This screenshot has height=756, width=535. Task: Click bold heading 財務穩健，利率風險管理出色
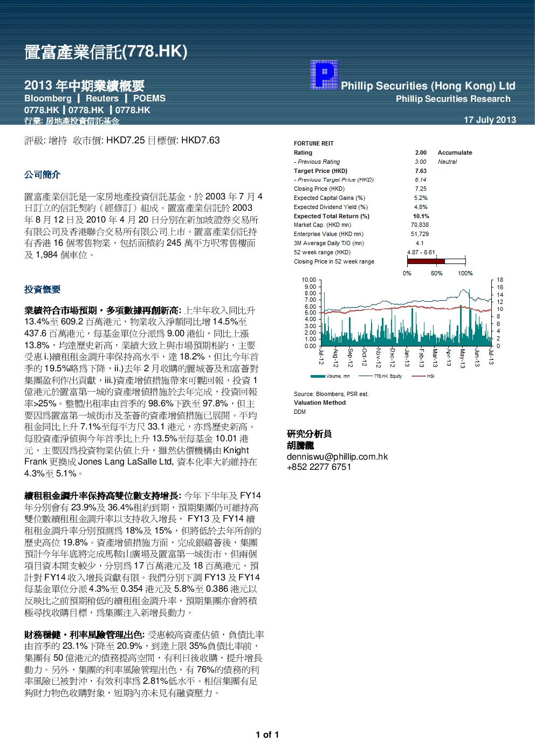pos(84,635)
